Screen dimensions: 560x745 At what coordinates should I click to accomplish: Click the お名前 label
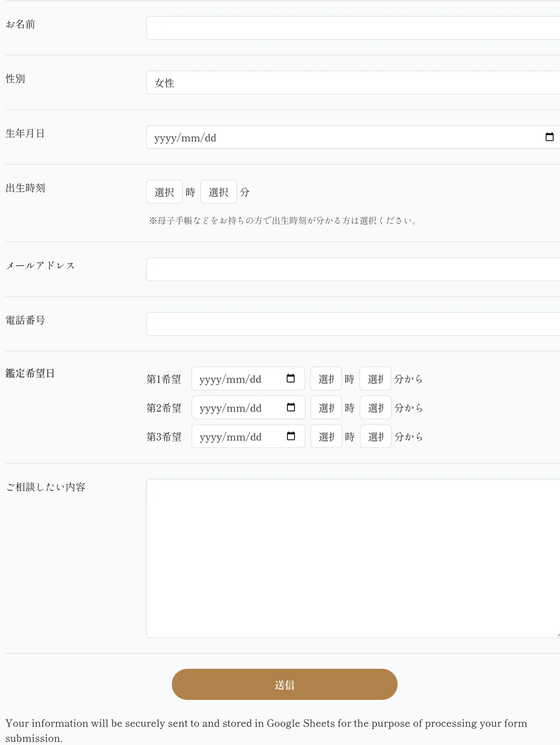[20, 24]
